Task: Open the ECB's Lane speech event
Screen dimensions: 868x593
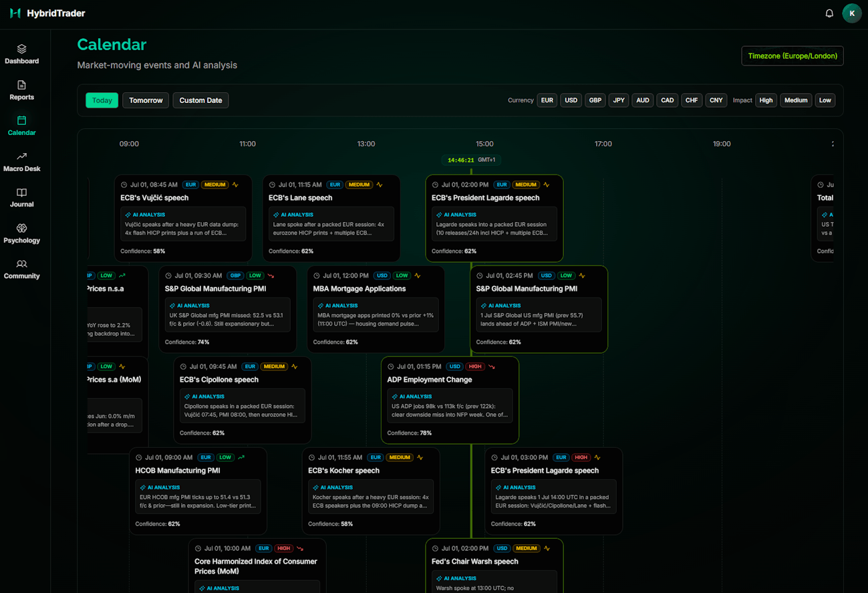Action: pos(331,219)
